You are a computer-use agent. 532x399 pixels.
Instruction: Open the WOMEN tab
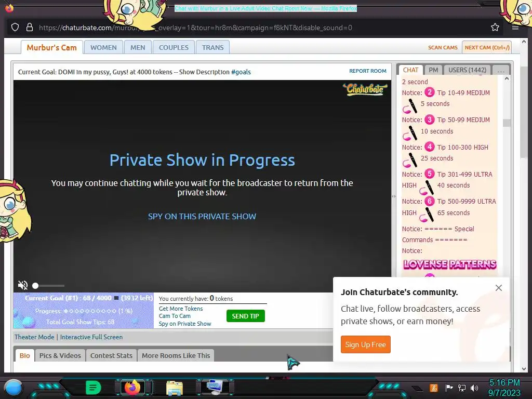pyautogui.click(x=103, y=47)
